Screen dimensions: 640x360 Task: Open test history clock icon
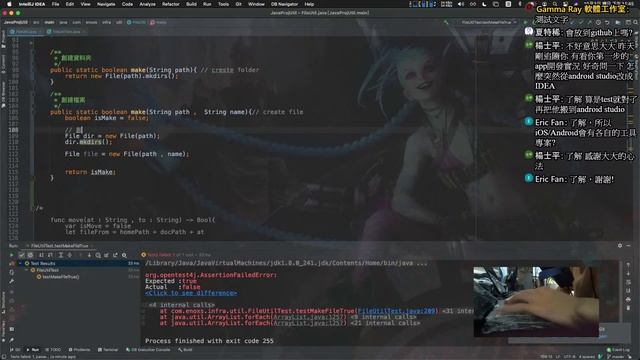tap(98, 255)
